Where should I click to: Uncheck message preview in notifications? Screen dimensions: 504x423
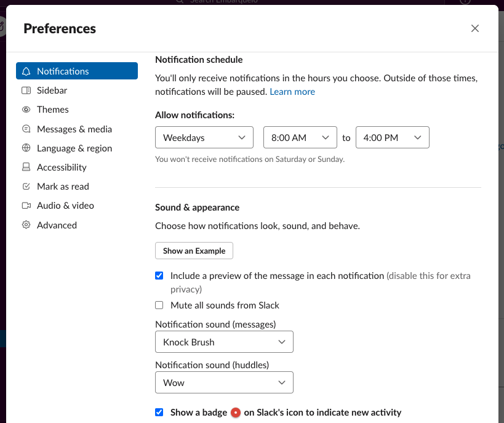[159, 276]
